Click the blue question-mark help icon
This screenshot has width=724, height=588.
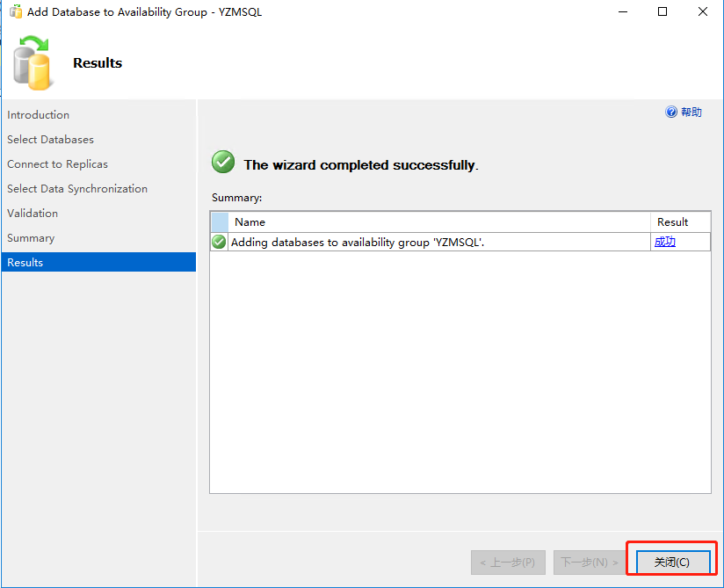tap(671, 113)
